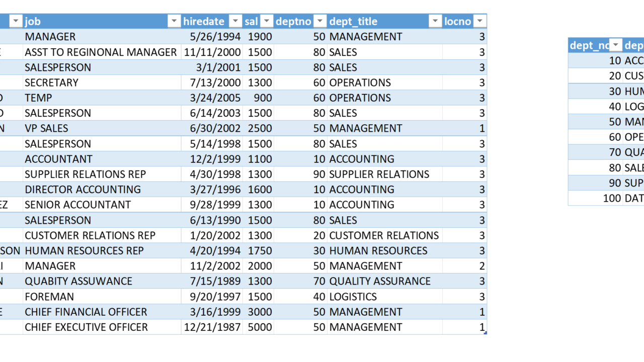
Task: Select the ACCOUNTANT job cell
Action: (102, 159)
